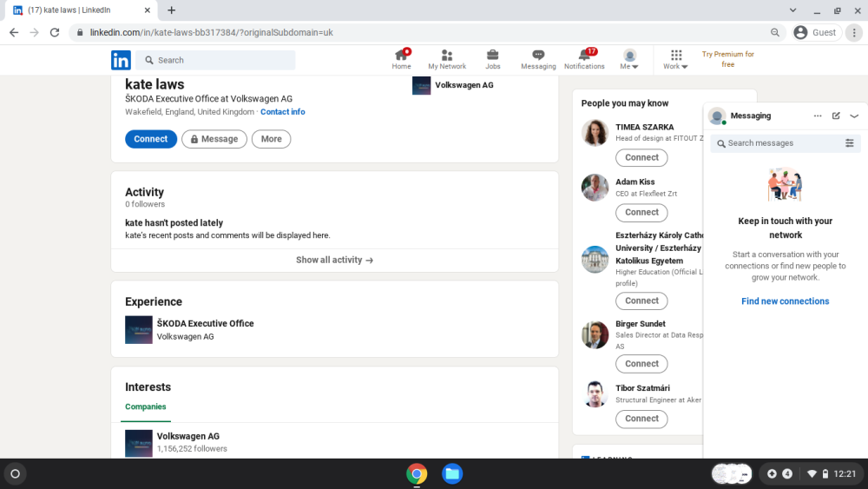Screen dimensions: 868x489
Task: Open Birger Sundet profile photo
Action: [x=595, y=334]
